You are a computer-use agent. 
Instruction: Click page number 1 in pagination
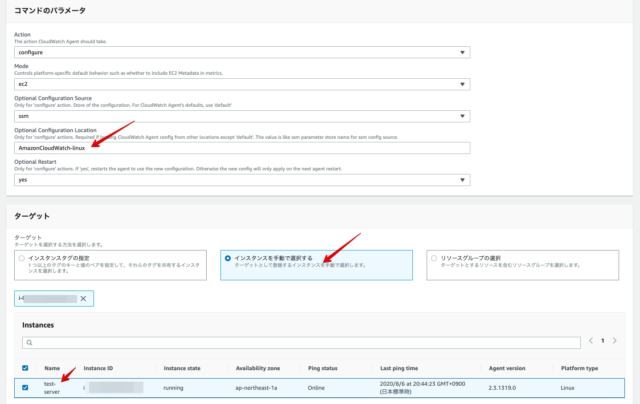point(602,341)
